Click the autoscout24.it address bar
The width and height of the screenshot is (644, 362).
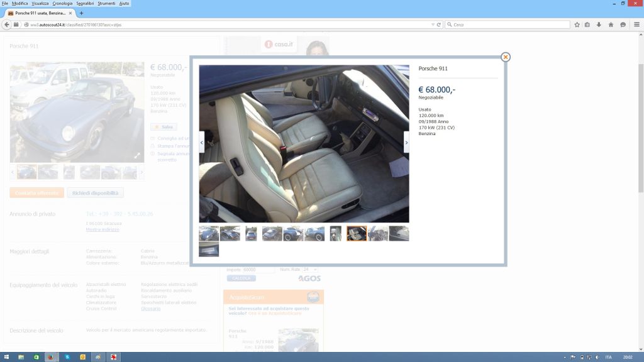tap(230, 25)
